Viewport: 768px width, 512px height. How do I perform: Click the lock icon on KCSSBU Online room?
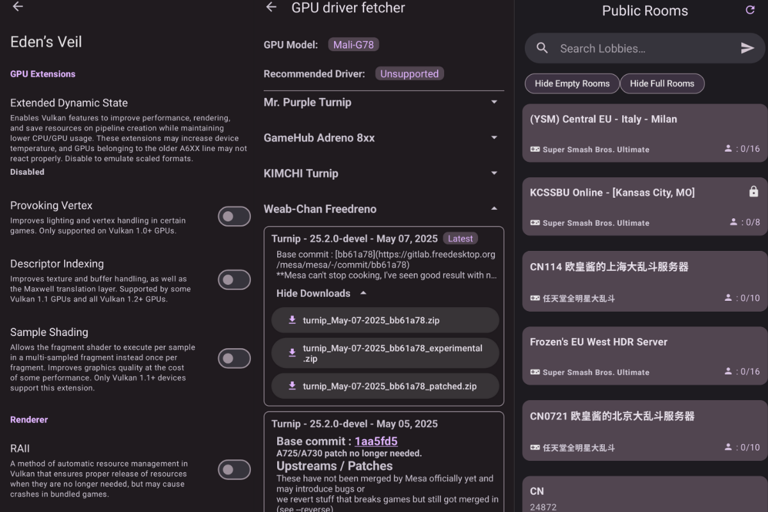pos(753,191)
